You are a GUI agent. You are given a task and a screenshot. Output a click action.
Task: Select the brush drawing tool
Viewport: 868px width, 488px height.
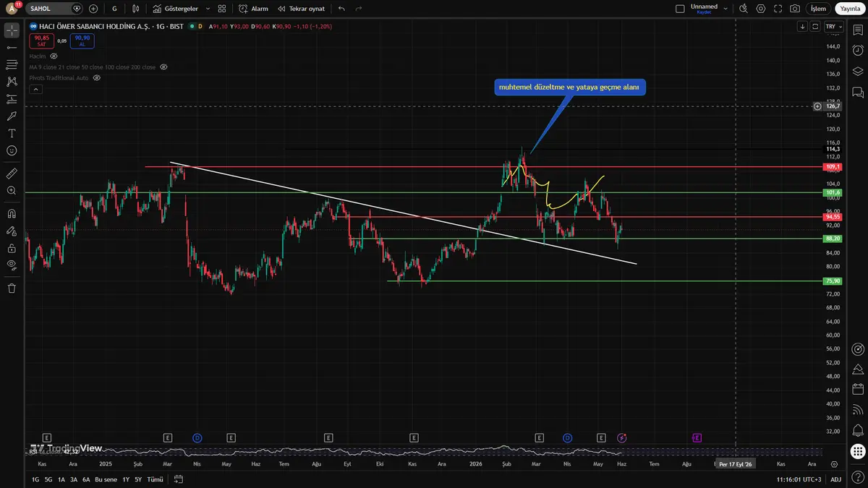(x=12, y=116)
